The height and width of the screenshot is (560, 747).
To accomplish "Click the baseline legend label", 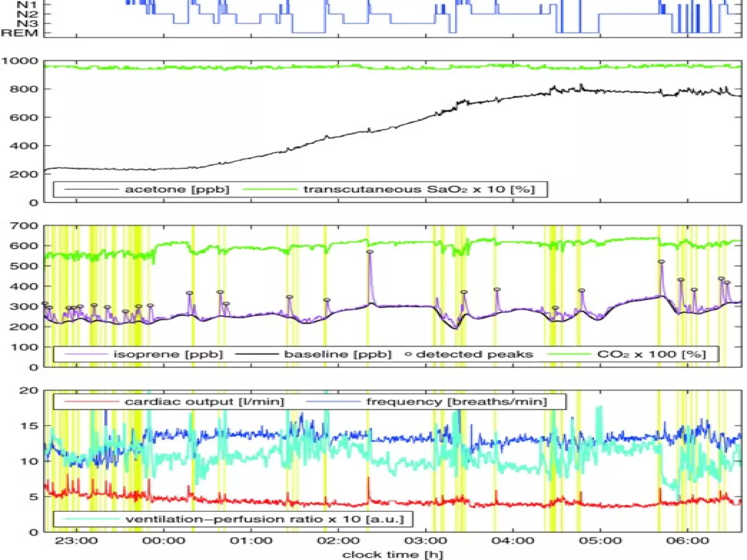I will tap(337, 354).
